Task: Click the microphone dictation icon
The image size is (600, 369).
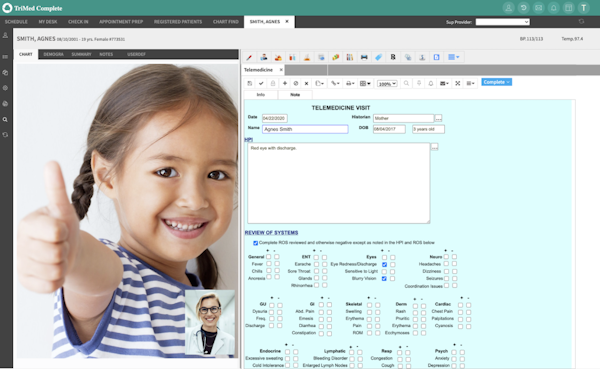Action: pyautogui.click(x=419, y=83)
